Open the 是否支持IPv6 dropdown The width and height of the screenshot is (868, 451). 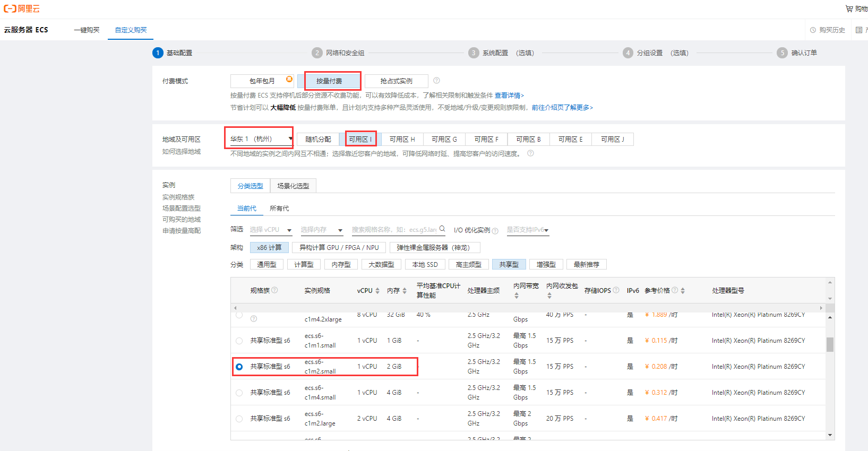(x=528, y=230)
